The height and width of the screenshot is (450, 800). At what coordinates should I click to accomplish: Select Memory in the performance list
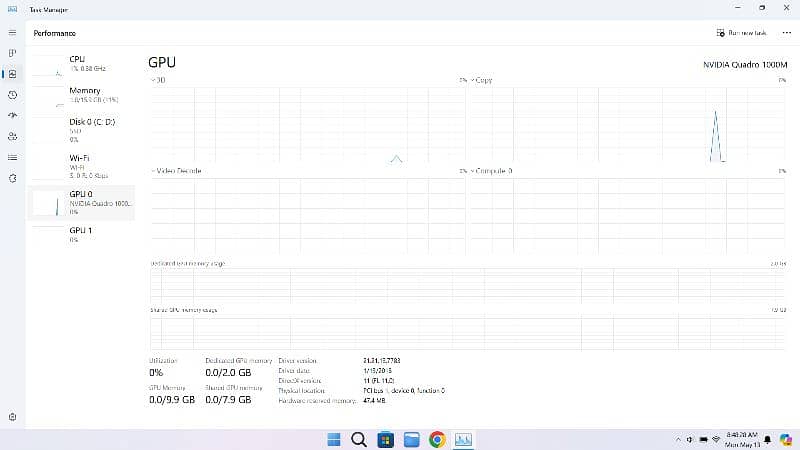click(x=82, y=95)
